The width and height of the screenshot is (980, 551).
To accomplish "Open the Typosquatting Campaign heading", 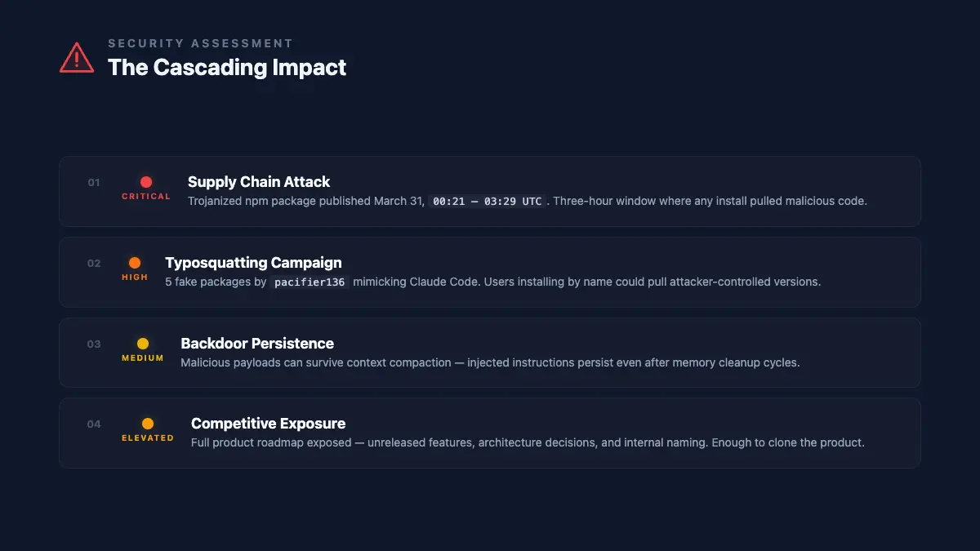I will pyautogui.click(x=253, y=263).
